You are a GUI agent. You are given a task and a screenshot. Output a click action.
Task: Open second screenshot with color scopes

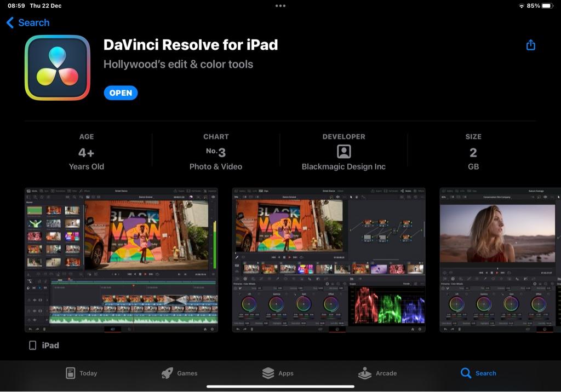point(329,260)
